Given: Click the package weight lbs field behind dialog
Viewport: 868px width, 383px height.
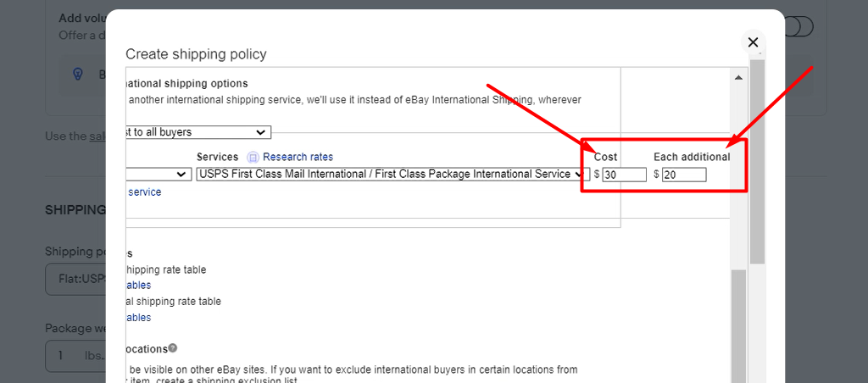Looking at the screenshot, I should coord(75,356).
